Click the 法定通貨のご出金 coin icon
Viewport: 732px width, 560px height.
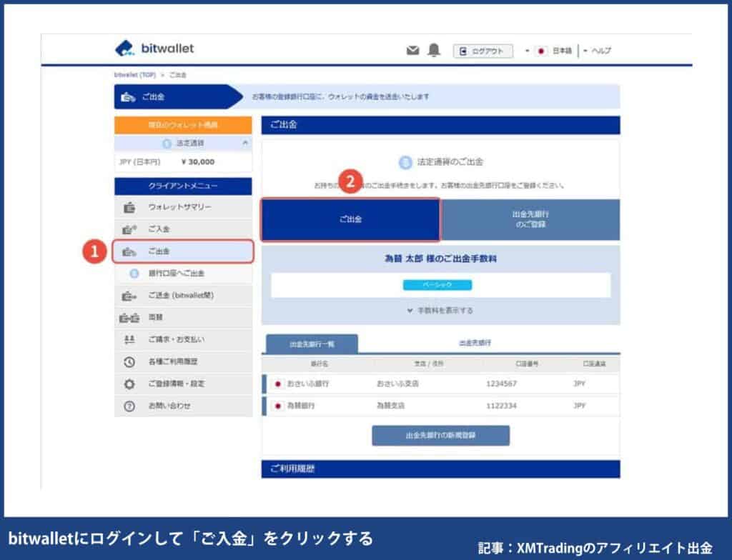coord(405,162)
